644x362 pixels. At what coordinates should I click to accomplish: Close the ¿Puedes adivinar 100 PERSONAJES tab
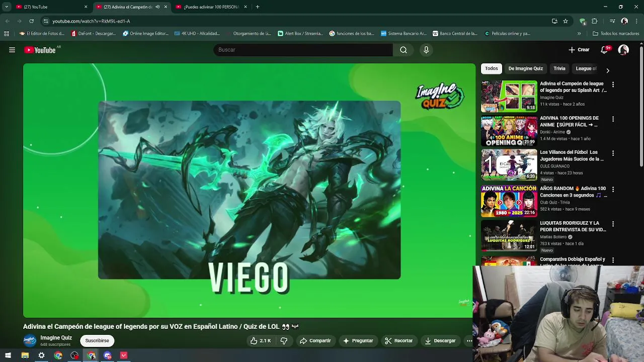246,7
